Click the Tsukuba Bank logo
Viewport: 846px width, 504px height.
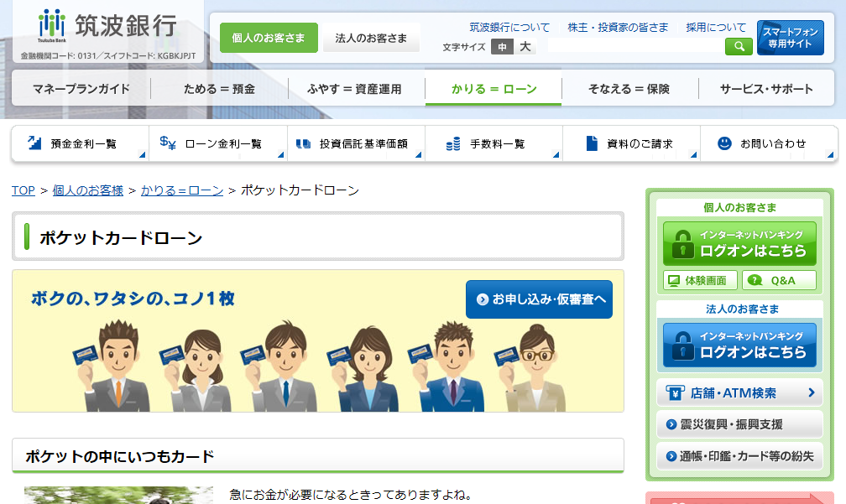[107, 27]
